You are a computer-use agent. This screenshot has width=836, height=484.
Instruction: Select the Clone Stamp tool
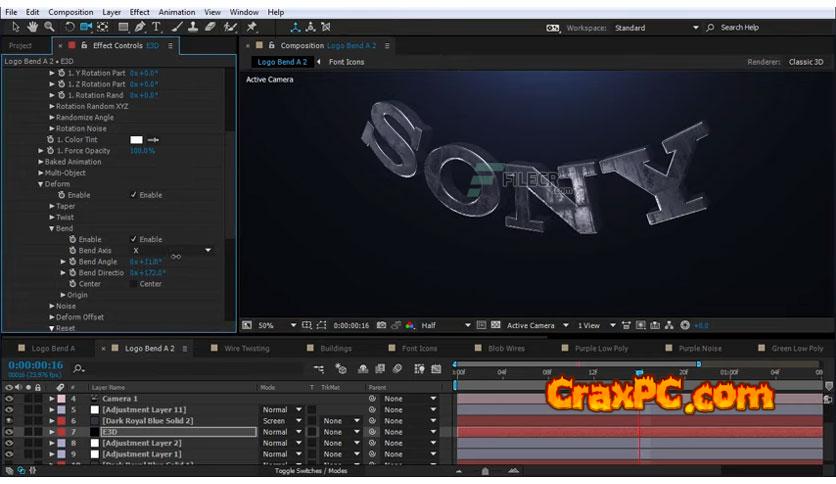click(x=192, y=27)
